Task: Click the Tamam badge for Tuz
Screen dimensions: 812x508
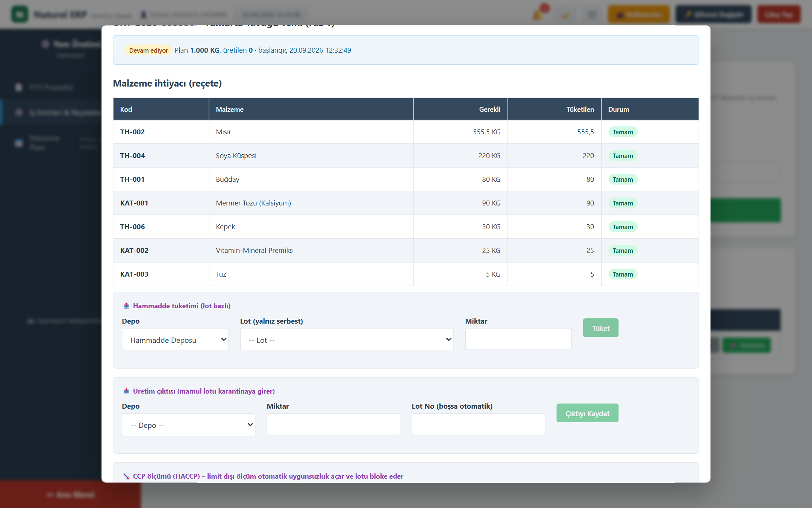Action: pyautogui.click(x=623, y=274)
